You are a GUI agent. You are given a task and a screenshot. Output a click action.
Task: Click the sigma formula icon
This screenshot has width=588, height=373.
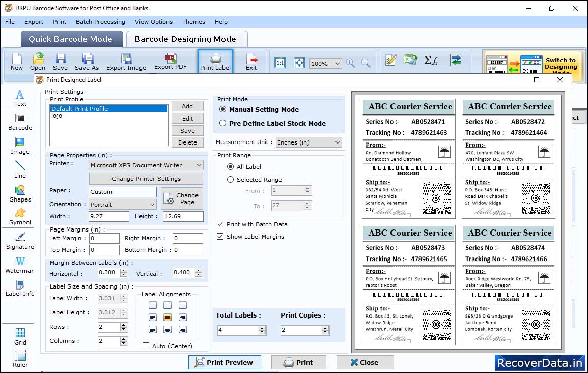pyautogui.click(x=431, y=60)
